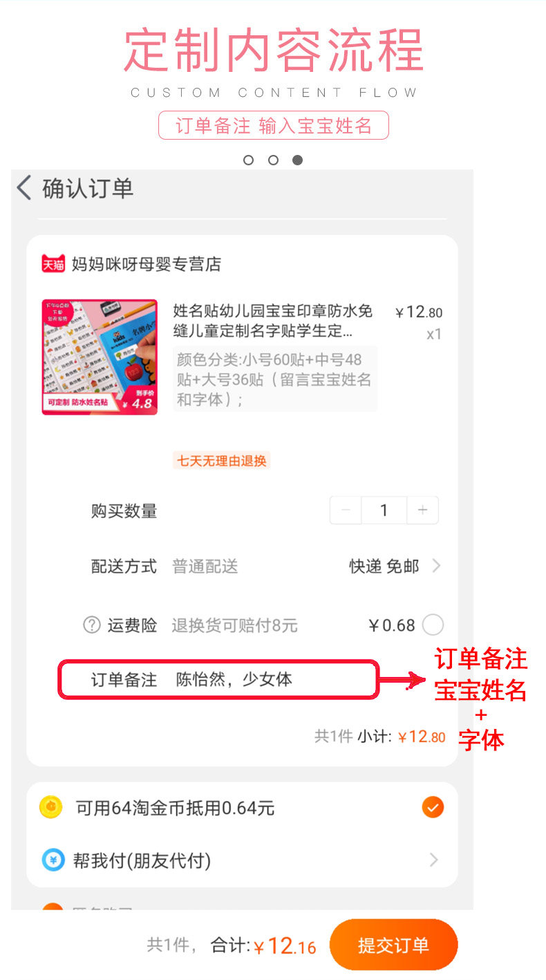This screenshot has height=980, width=546.
Task: Tap the question mark icon beside 运费险
Action: [x=92, y=625]
